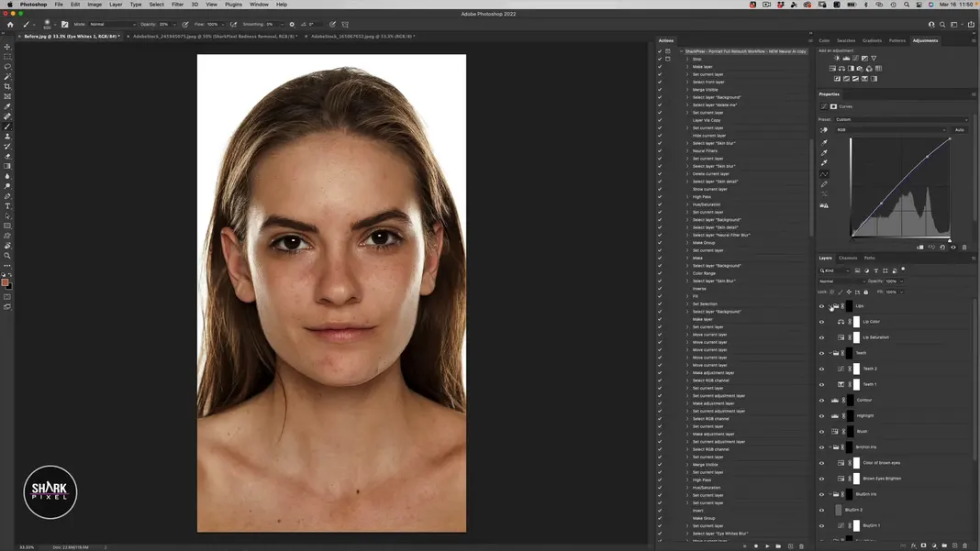
Task: Click the Auto button in Curves
Action: pyautogui.click(x=960, y=130)
